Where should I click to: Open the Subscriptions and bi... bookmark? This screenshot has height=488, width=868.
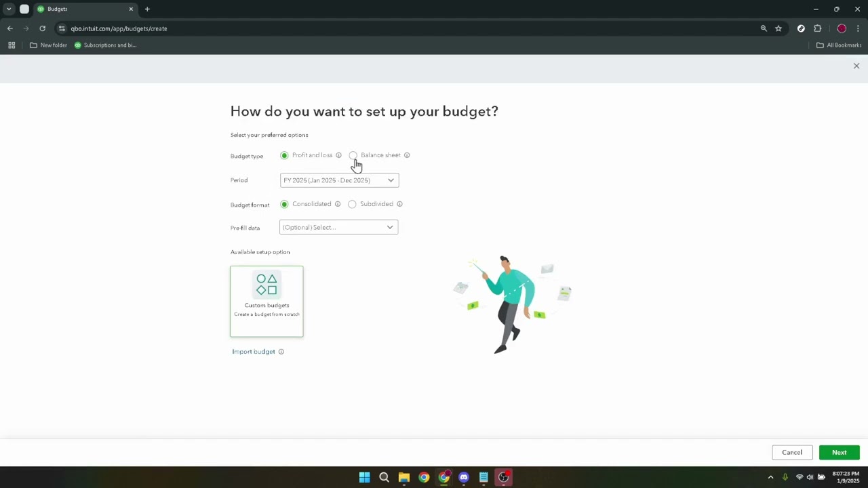click(105, 45)
